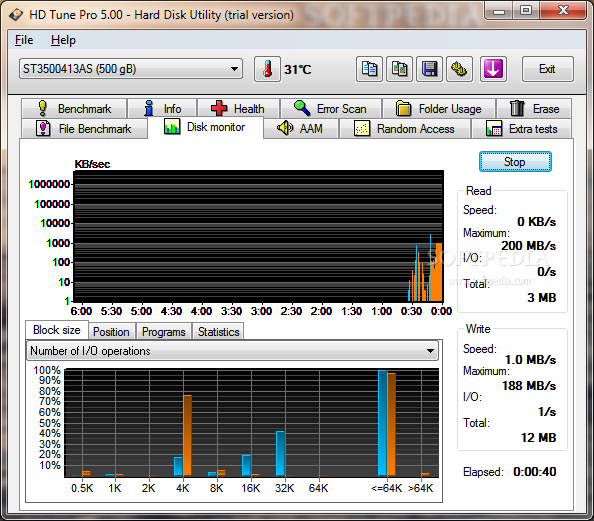Click the elapsed time 0:00:40
The image size is (594, 521).
pos(535,472)
